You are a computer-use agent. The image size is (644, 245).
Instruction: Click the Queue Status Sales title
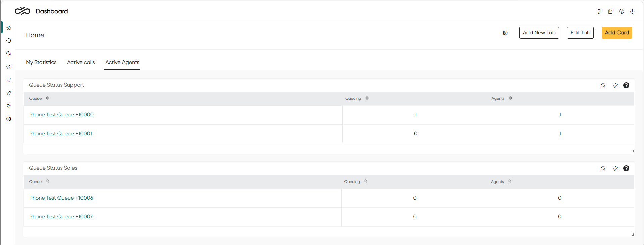click(x=53, y=168)
